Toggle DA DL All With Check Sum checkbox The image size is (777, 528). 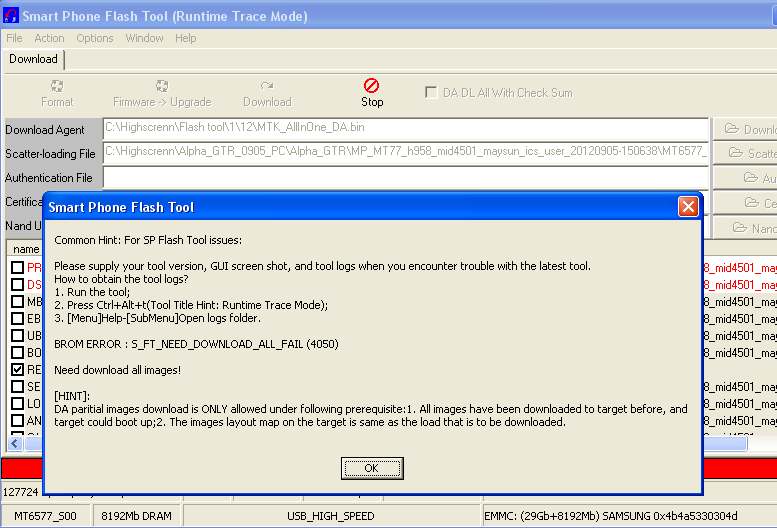coord(431,93)
